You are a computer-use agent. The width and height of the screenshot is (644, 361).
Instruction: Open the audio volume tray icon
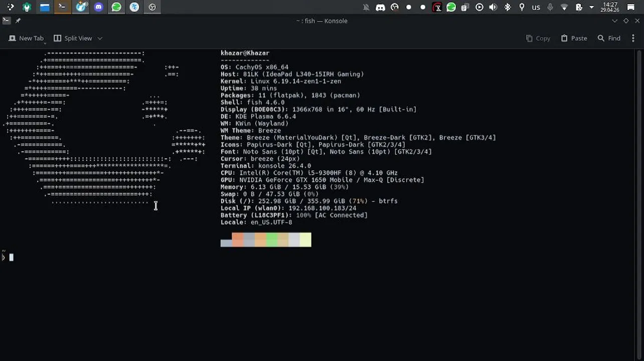493,7
